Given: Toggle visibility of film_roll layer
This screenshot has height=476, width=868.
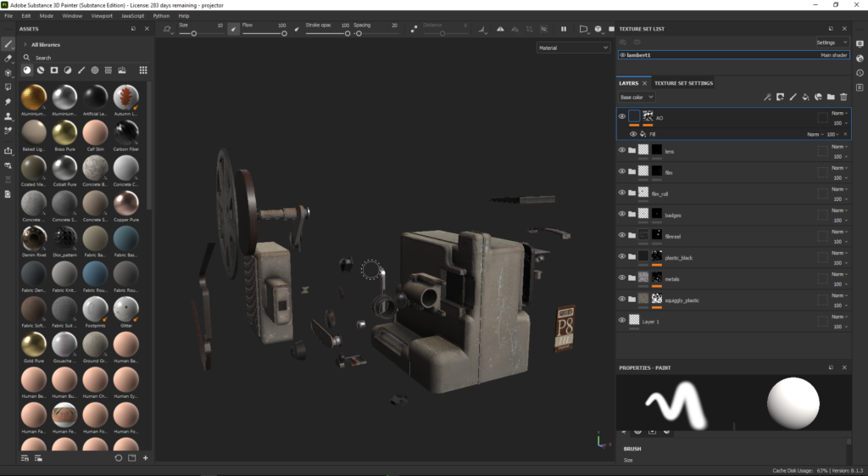Looking at the screenshot, I should coord(621,193).
